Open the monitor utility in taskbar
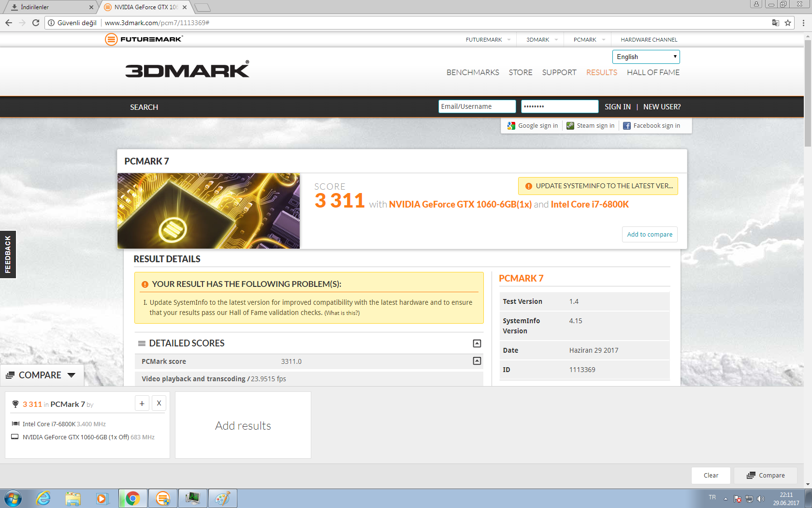Screen dimensions: 812x508 (193, 498)
